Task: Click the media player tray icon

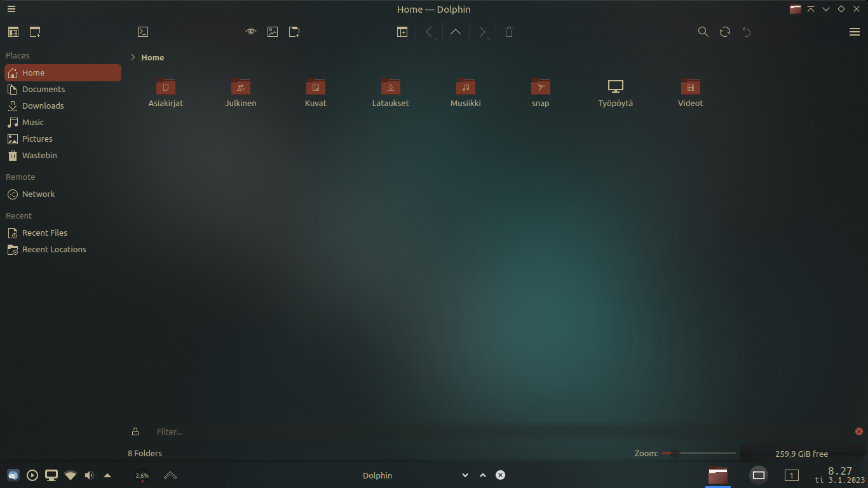Action: (x=32, y=475)
